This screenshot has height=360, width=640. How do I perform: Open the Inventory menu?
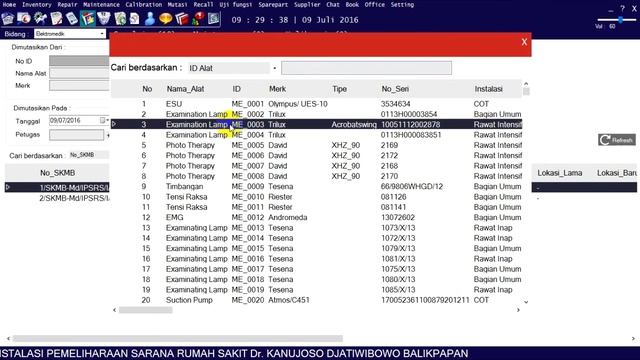pyautogui.click(x=37, y=4)
